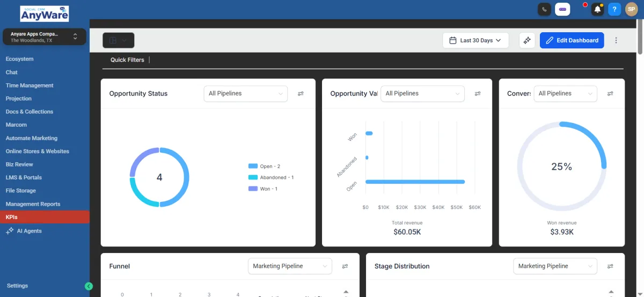Click the AnyWare logo

click(44, 13)
